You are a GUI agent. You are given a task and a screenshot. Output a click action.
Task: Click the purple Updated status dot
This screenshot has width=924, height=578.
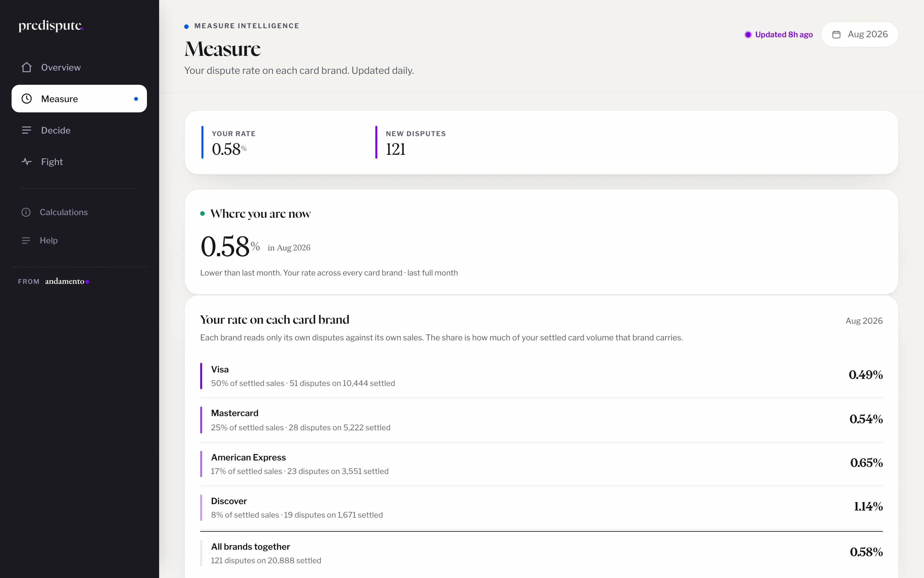point(748,34)
